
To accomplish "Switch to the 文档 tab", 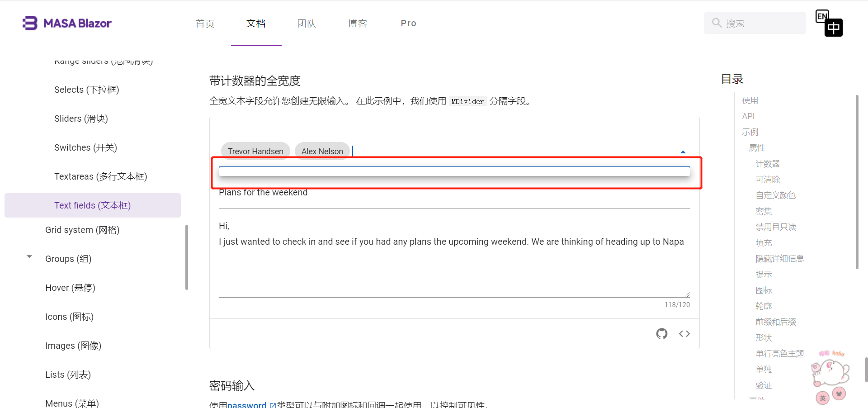I will tap(256, 23).
